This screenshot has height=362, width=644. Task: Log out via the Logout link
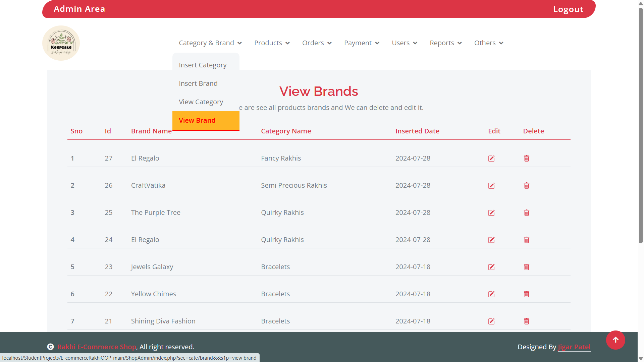pos(568,9)
